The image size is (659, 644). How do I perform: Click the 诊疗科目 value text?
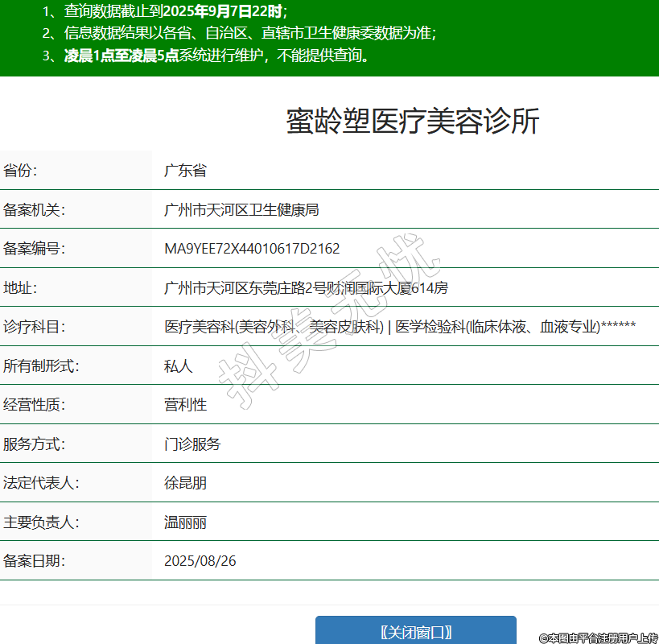point(400,327)
